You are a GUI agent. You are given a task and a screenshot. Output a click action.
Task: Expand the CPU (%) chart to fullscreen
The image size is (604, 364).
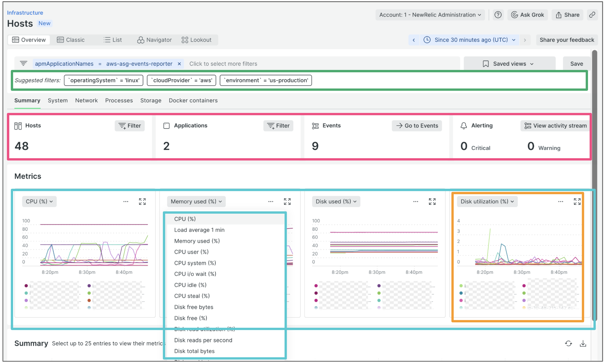(x=142, y=201)
